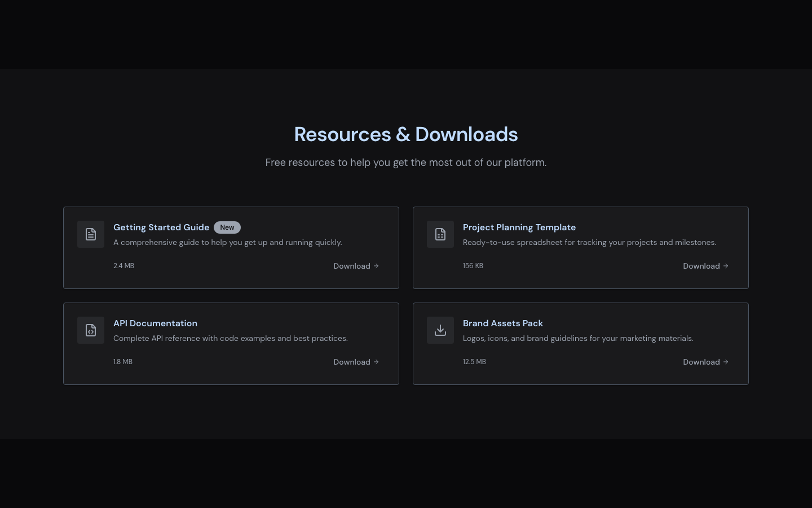Click the 156 KB file size label

pos(473,266)
